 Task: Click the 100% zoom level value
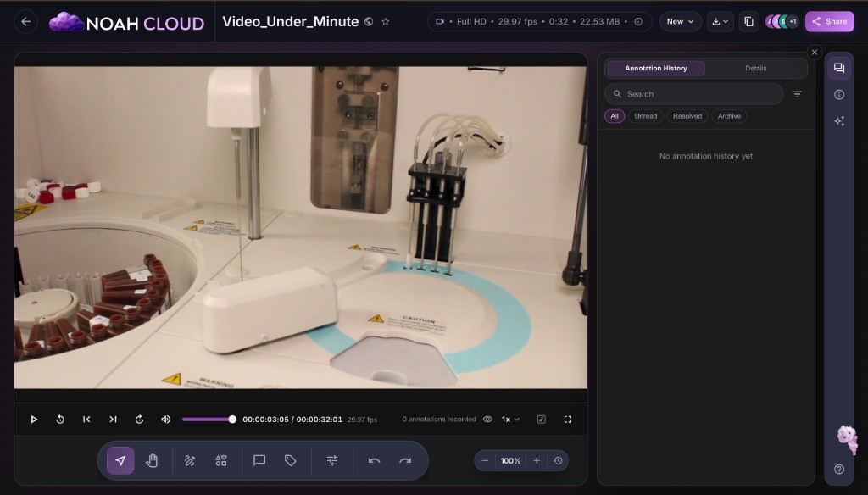pyautogui.click(x=510, y=460)
